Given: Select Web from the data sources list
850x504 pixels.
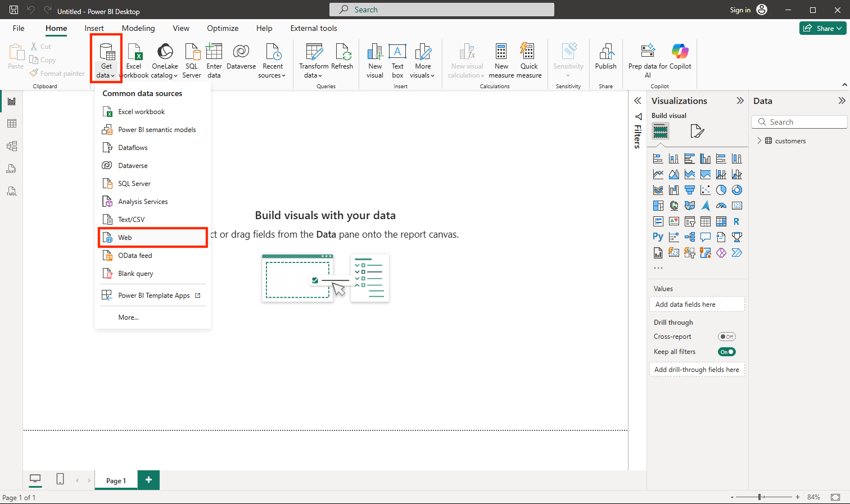Looking at the screenshot, I should point(153,238).
